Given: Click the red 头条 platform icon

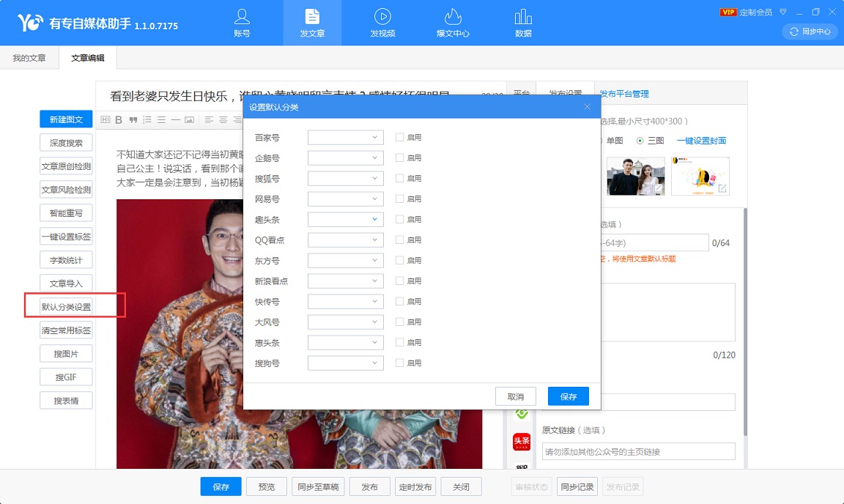Looking at the screenshot, I should point(522,442).
